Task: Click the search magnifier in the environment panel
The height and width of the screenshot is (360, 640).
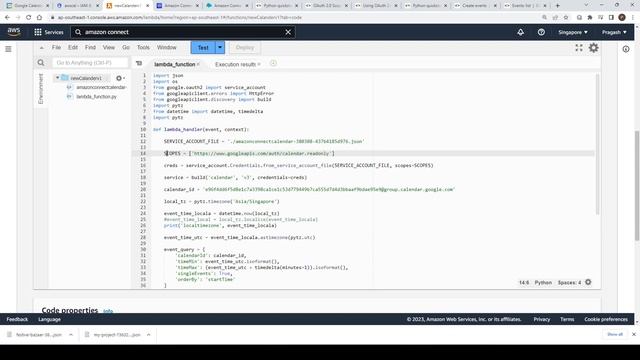Action: pos(41,62)
